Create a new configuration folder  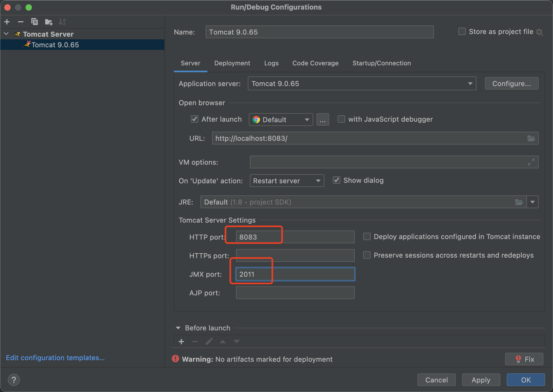tap(49, 22)
